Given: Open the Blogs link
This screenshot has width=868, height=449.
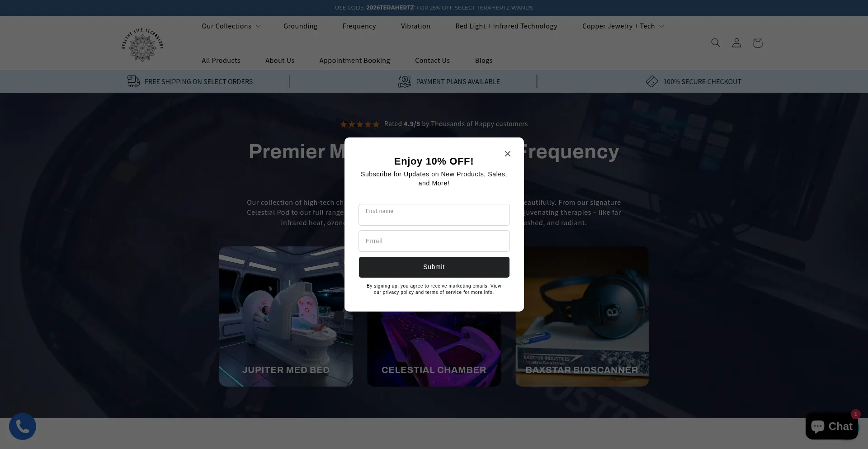Looking at the screenshot, I should (484, 61).
